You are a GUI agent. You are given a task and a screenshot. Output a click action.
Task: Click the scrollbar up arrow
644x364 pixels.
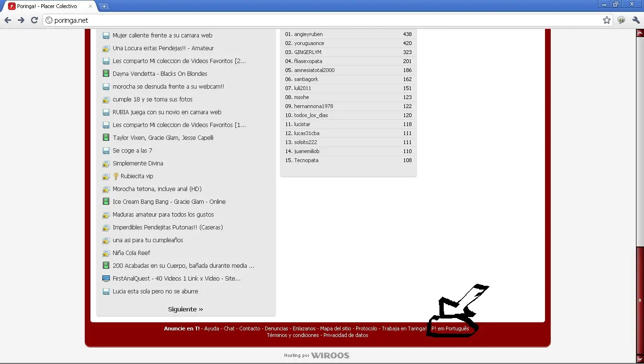click(640, 33)
